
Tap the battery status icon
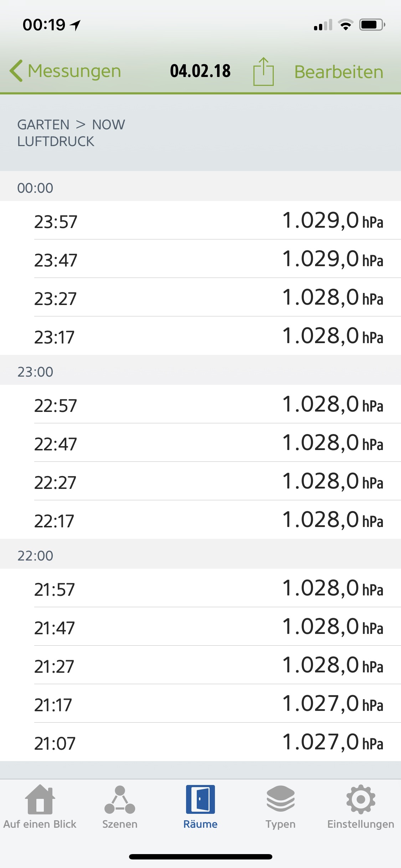[x=372, y=25]
